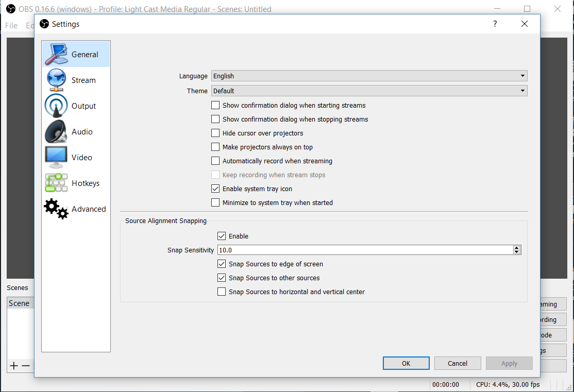Open the Output broadcast icon
Screen dimensions: 574x392
click(56, 106)
